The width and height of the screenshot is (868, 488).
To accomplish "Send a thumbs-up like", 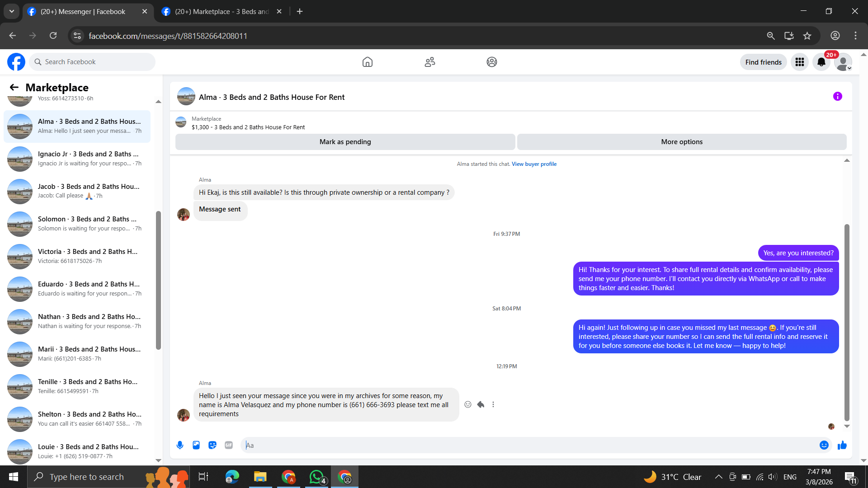I will [x=842, y=445].
